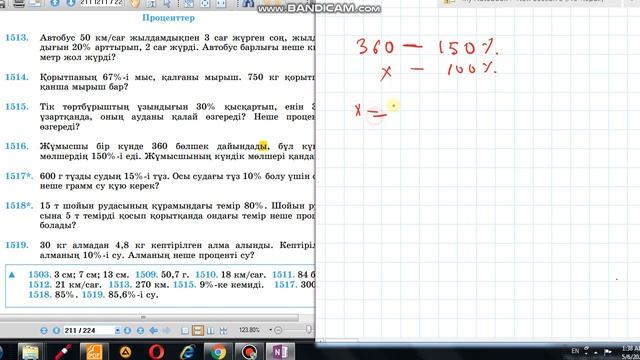
Task: Open the red pen application in taskbar
Action: 62,351
